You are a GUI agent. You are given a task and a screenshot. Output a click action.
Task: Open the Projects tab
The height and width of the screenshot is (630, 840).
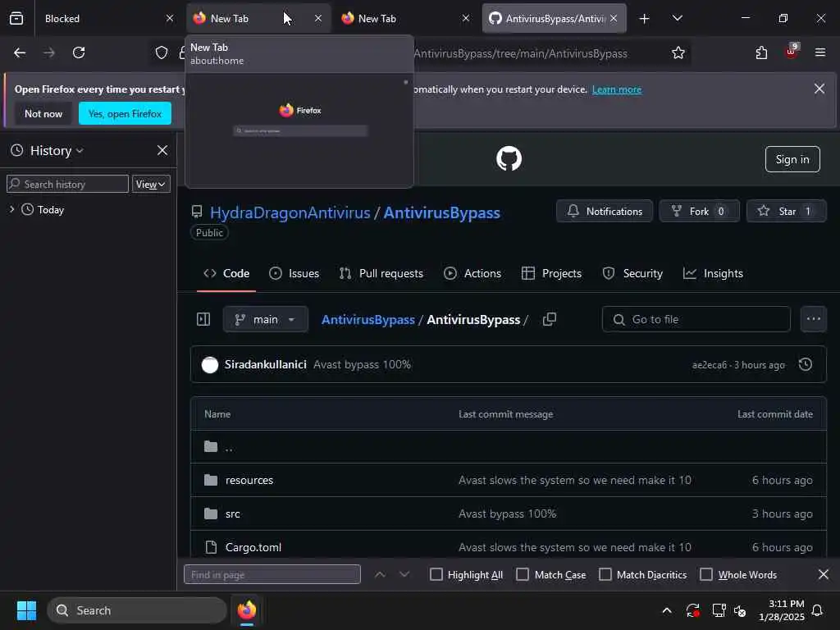coord(551,273)
